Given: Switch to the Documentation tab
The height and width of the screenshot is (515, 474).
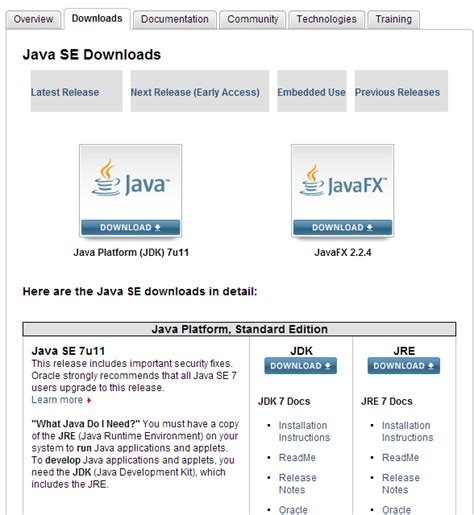Looking at the screenshot, I should pyautogui.click(x=175, y=19).
